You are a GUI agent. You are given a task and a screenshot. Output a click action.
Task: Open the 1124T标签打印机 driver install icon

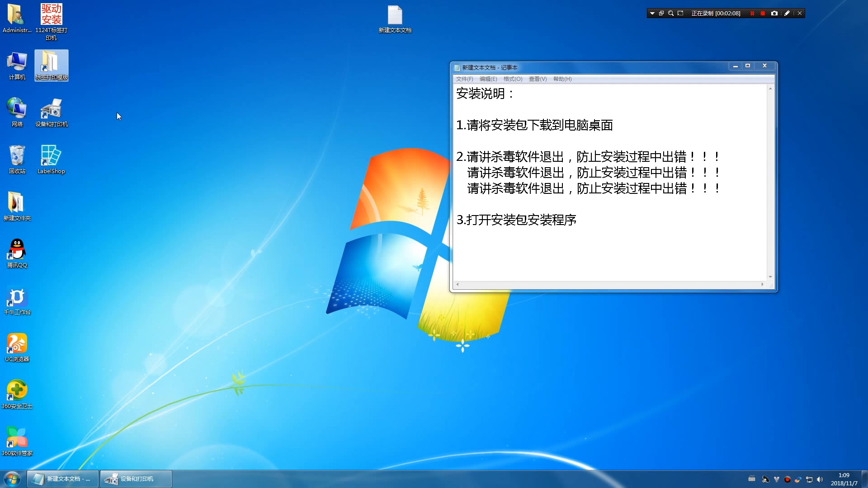(51, 22)
